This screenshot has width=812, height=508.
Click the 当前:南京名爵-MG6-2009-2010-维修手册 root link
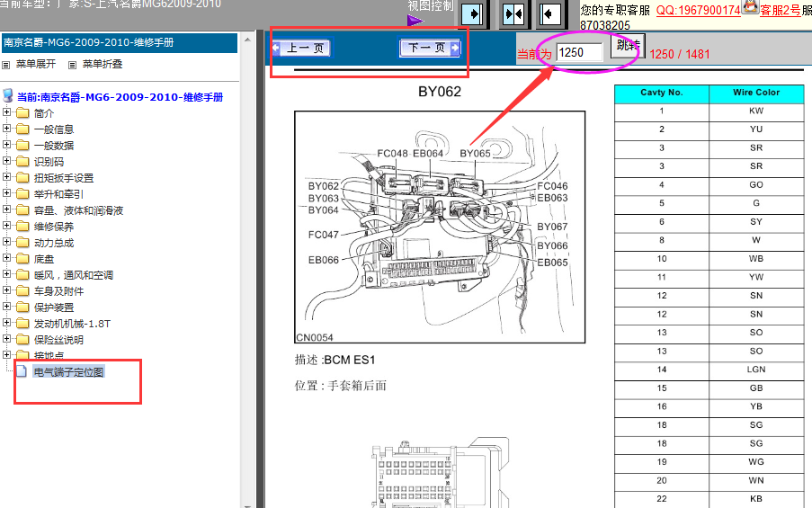click(x=120, y=97)
